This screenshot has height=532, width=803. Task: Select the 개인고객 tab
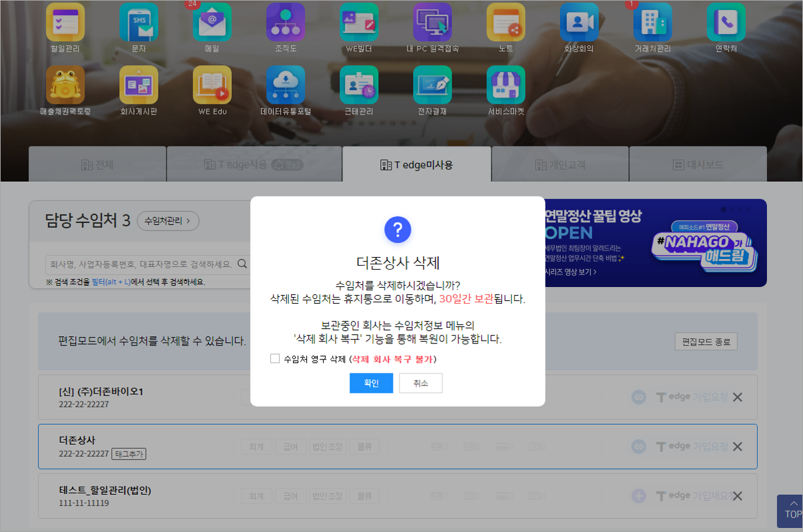click(x=560, y=164)
